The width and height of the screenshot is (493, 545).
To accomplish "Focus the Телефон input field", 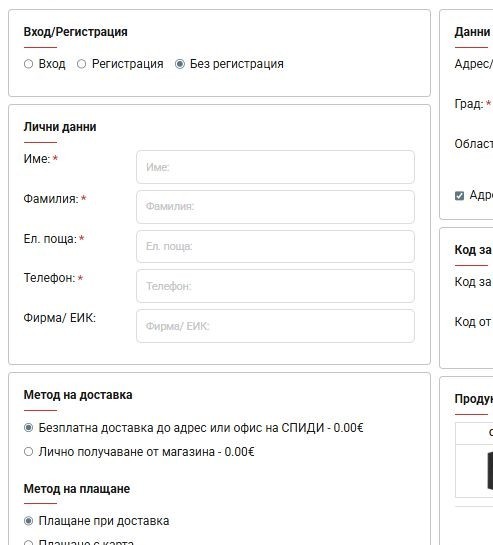I will [x=275, y=286].
